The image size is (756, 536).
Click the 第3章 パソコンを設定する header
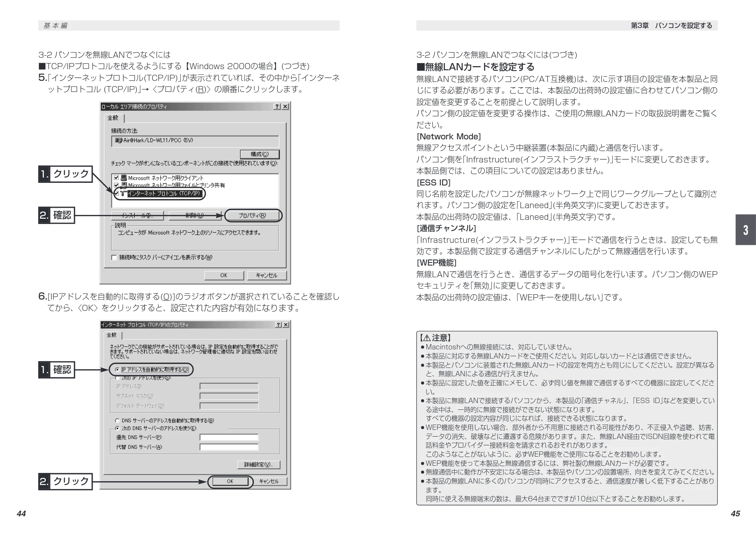tap(671, 26)
